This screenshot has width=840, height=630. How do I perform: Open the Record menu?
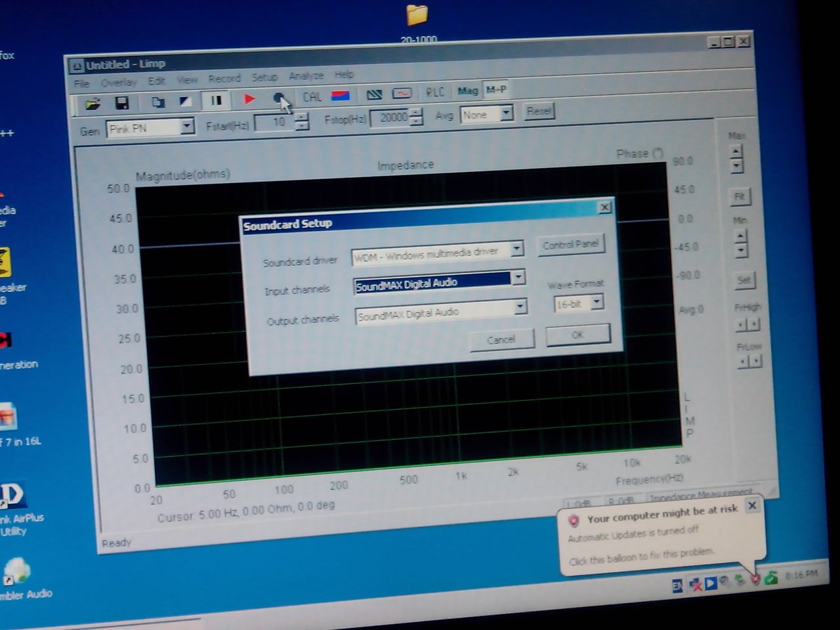pyautogui.click(x=224, y=79)
